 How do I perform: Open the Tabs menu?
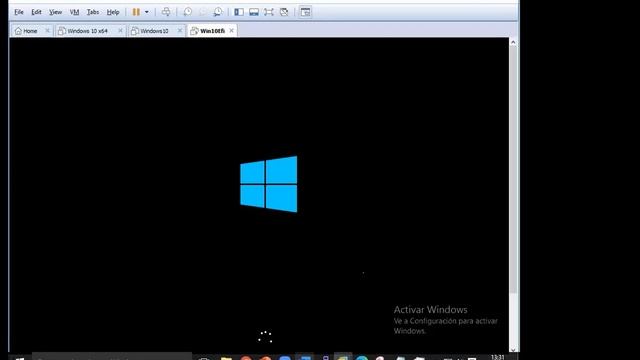pos(93,12)
